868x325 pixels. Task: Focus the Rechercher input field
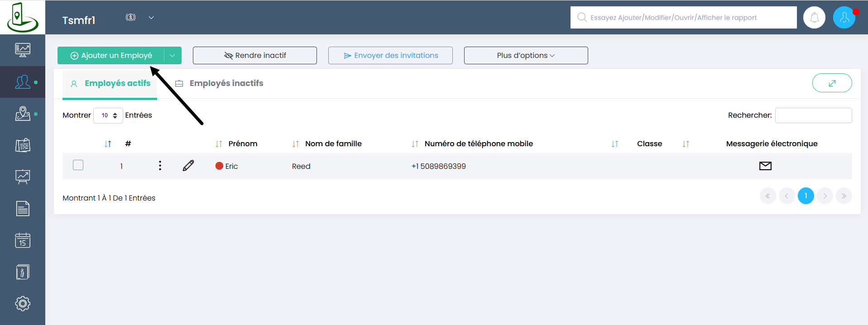tap(813, 115)
